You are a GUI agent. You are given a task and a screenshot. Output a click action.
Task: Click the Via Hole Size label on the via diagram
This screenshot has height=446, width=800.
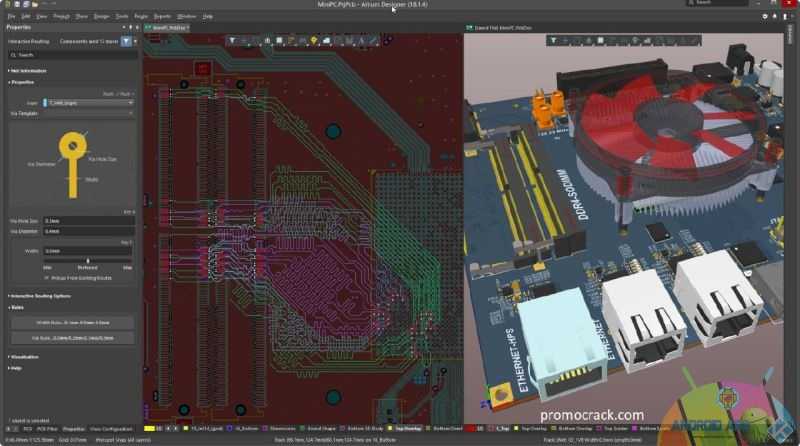point(102,159)
